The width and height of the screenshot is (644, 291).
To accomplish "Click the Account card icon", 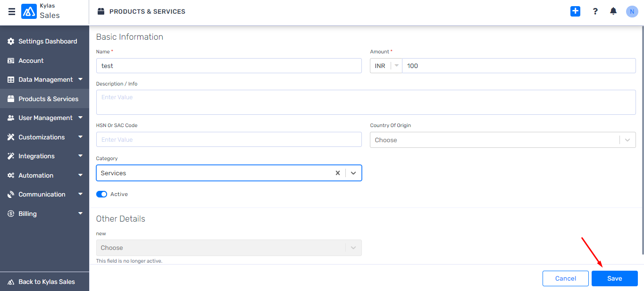I will (11, 60).
